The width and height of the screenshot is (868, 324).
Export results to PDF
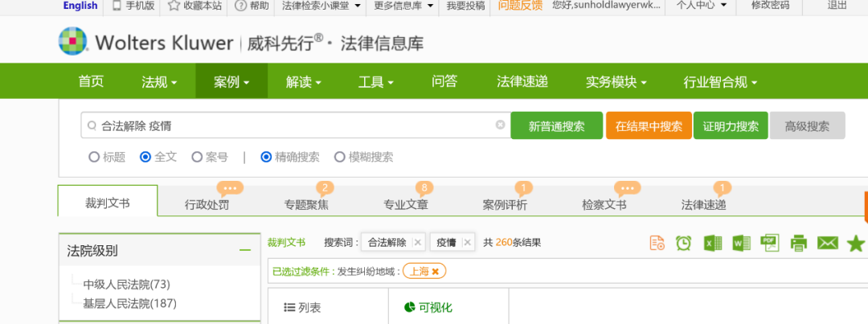769,243
